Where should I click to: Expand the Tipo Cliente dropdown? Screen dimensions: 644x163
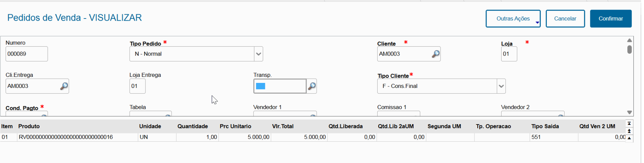click(x=501, y=86)
